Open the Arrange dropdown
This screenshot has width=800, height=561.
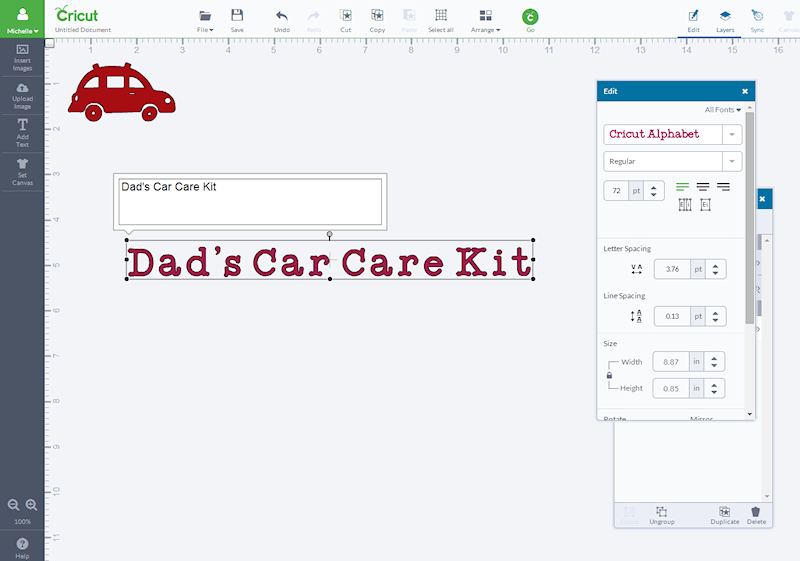(485, 20)
